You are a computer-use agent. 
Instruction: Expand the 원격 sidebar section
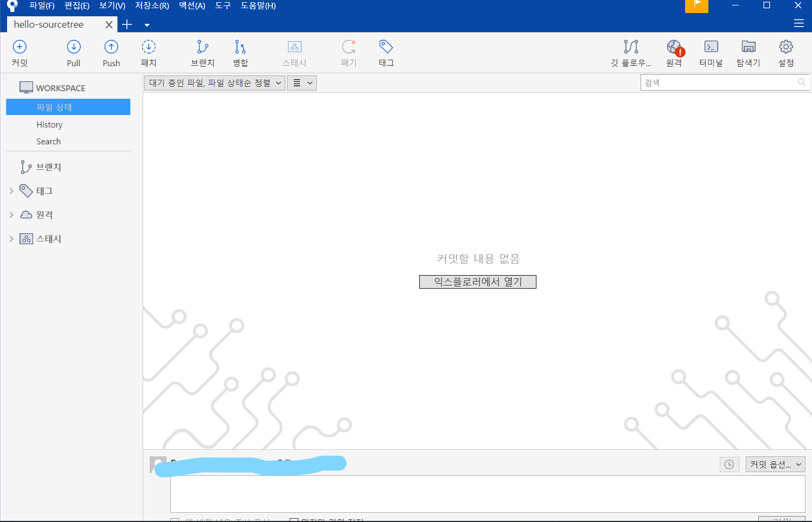pos(11,215)
